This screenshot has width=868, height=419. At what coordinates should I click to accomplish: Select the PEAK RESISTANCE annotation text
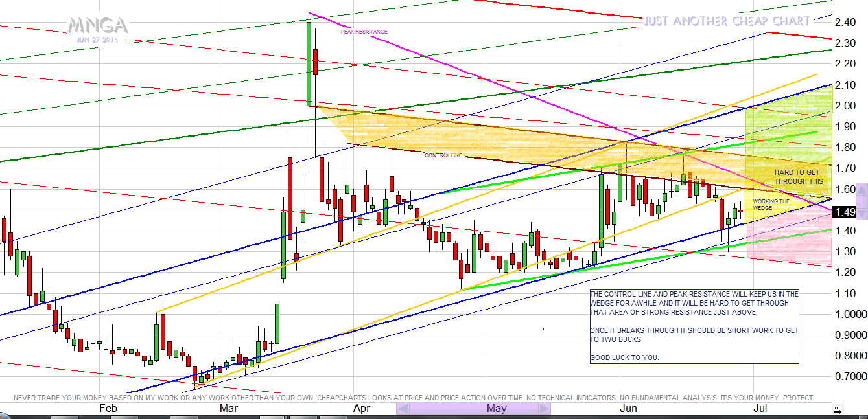364,31
